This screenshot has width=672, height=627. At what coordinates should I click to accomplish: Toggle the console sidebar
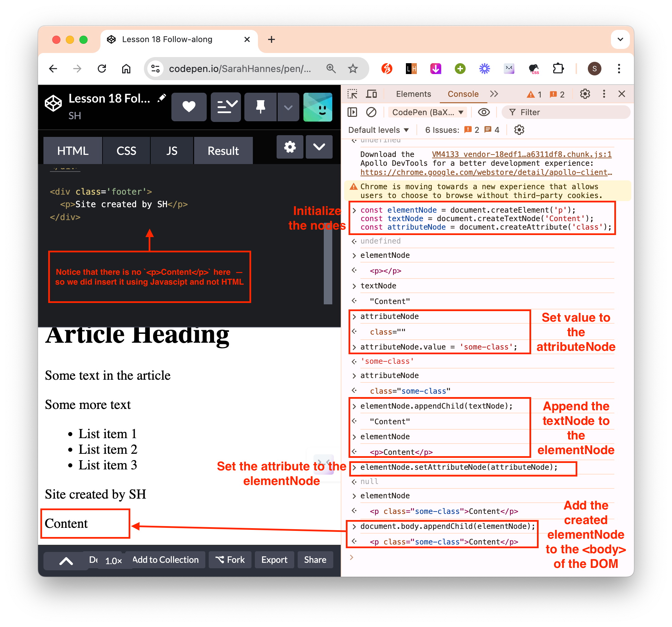[352, 112]
